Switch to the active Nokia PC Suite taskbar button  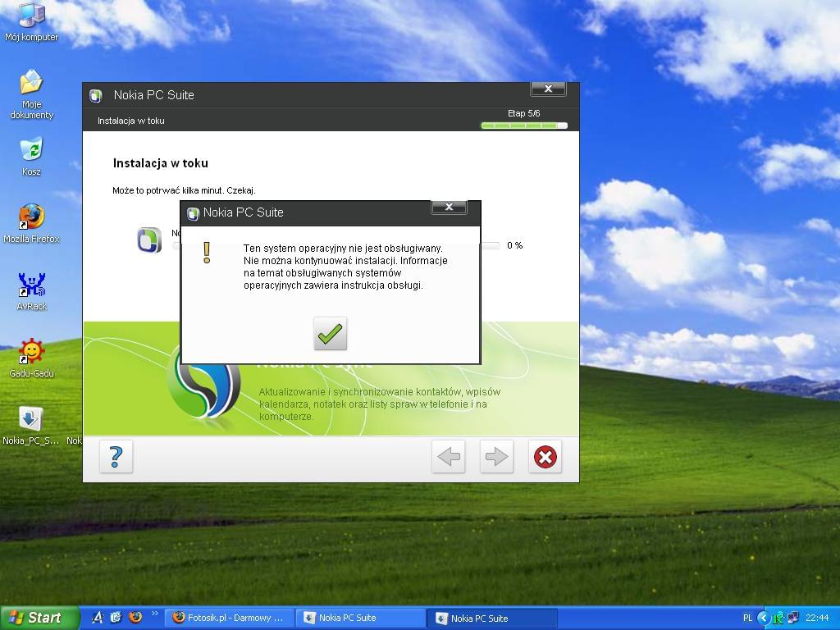point(492,619)
